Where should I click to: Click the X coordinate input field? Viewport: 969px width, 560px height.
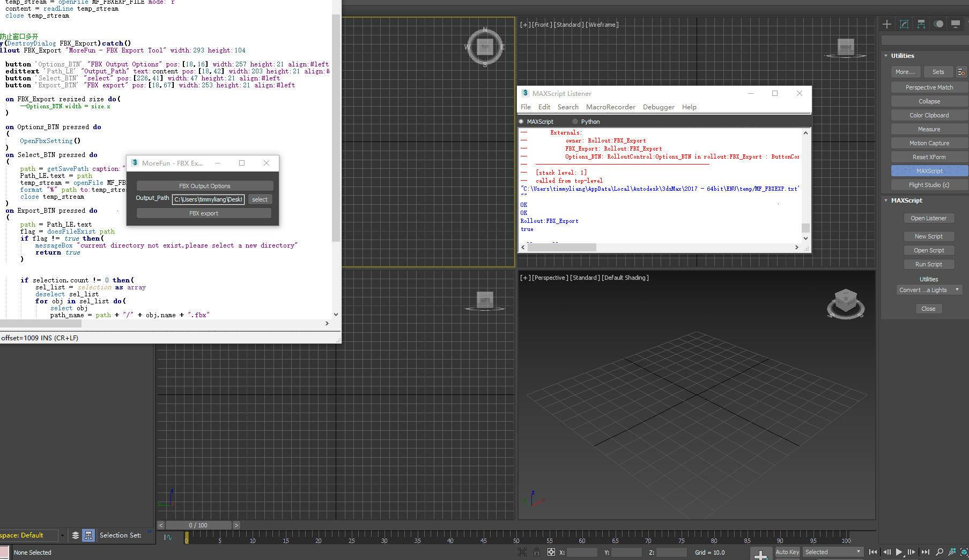tap(581, 552)
